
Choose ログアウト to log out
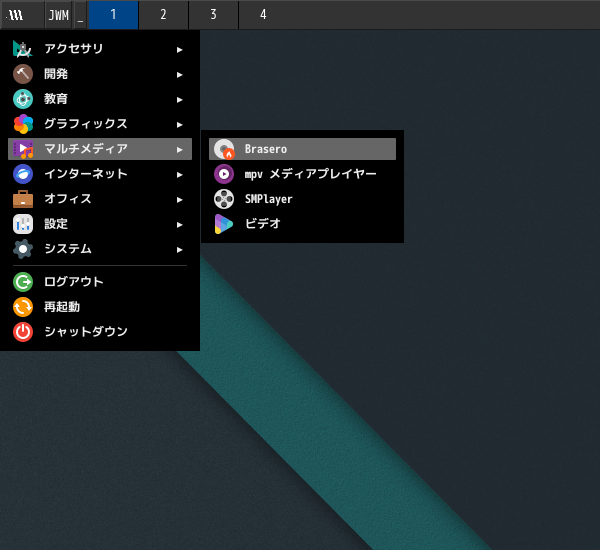100,282
